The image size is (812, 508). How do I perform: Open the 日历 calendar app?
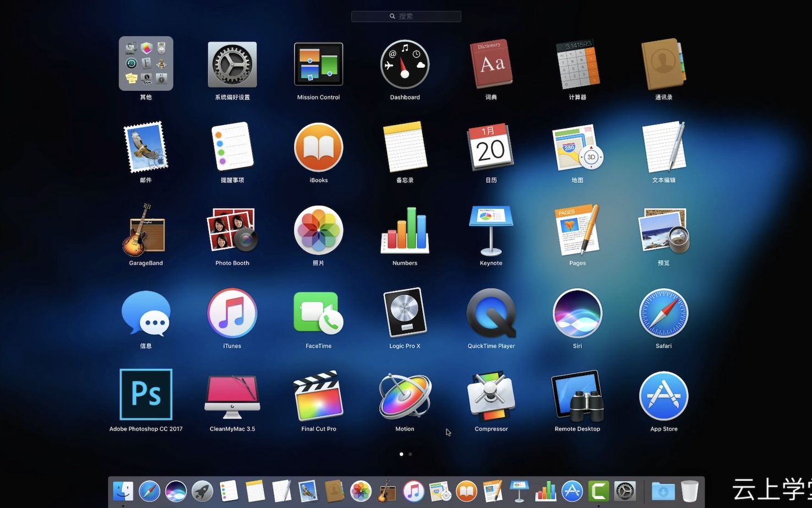click(x=491, y=147)
